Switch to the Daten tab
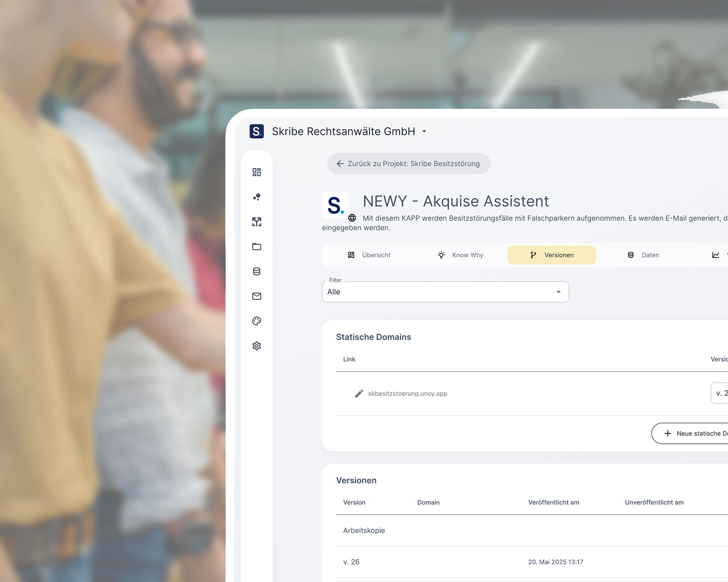The height and width of the screenshot is (582, 728). (643, 255)
